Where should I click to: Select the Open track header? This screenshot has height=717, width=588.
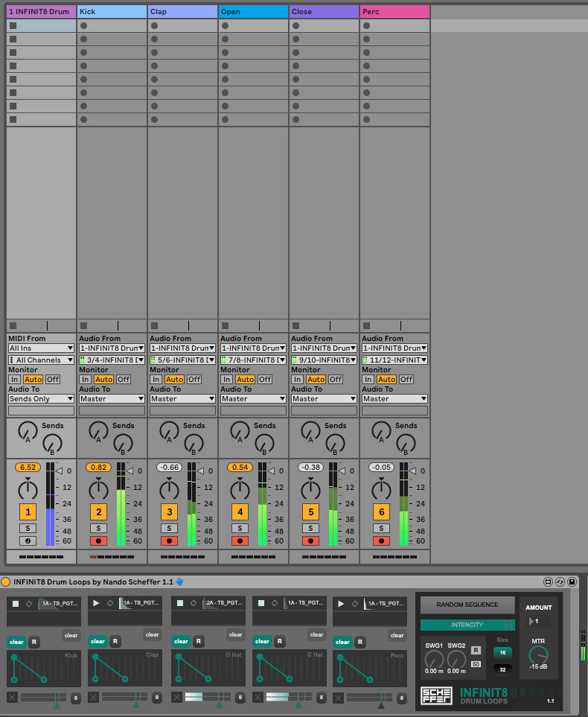(253, 11)
